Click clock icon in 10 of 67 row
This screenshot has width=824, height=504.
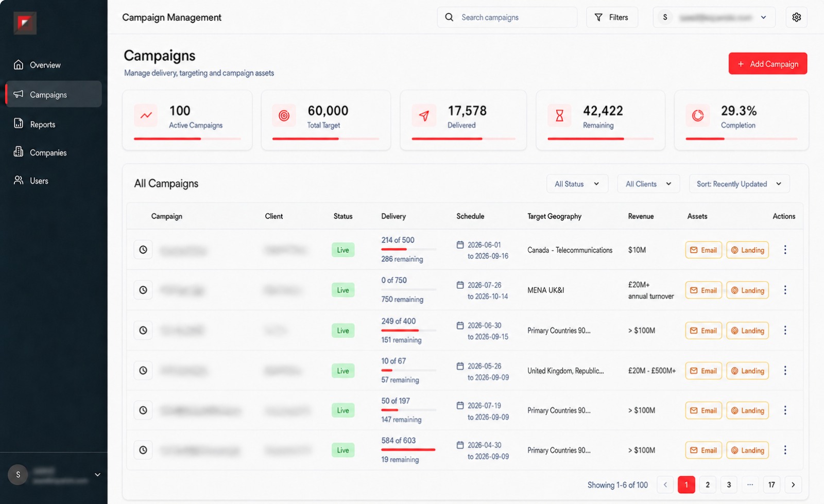[x=143, y=370]
